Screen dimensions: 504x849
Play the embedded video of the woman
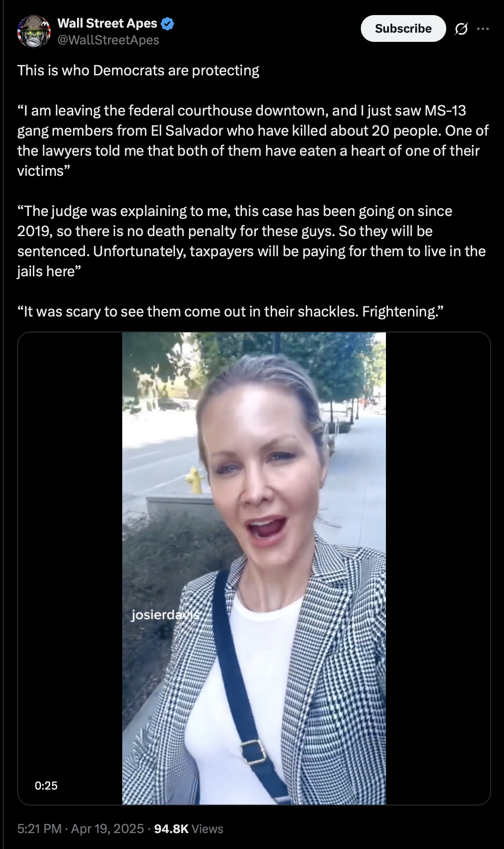tap(254, 568)
